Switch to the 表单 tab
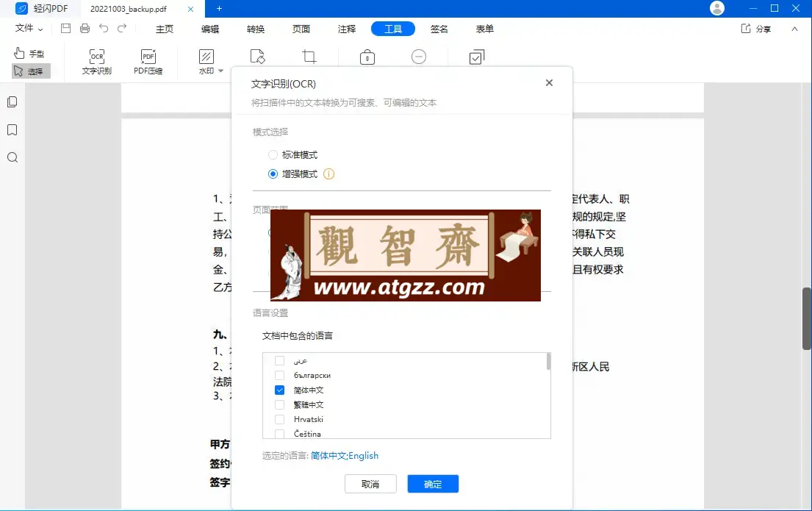812x511 pixels. click(485, 29)
